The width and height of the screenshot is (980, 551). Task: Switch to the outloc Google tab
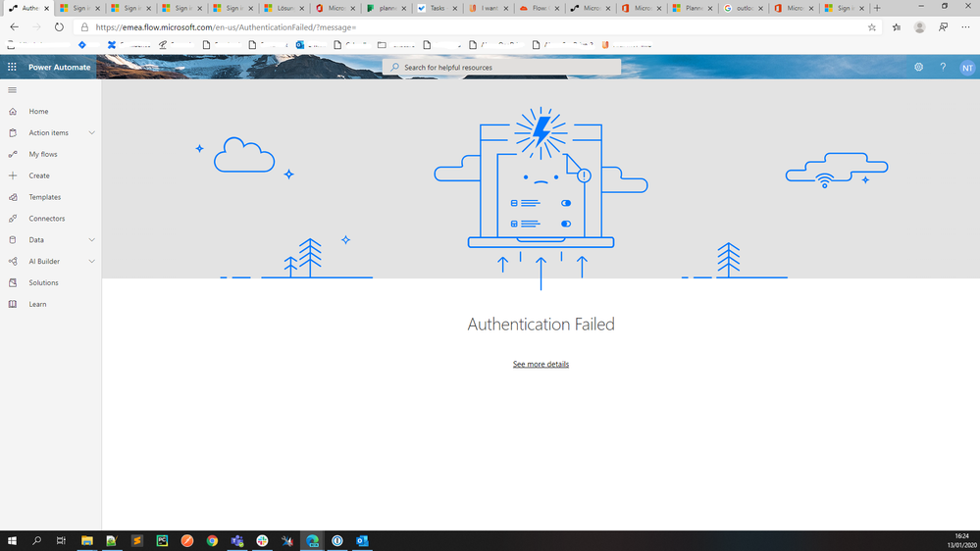(744, 8)
